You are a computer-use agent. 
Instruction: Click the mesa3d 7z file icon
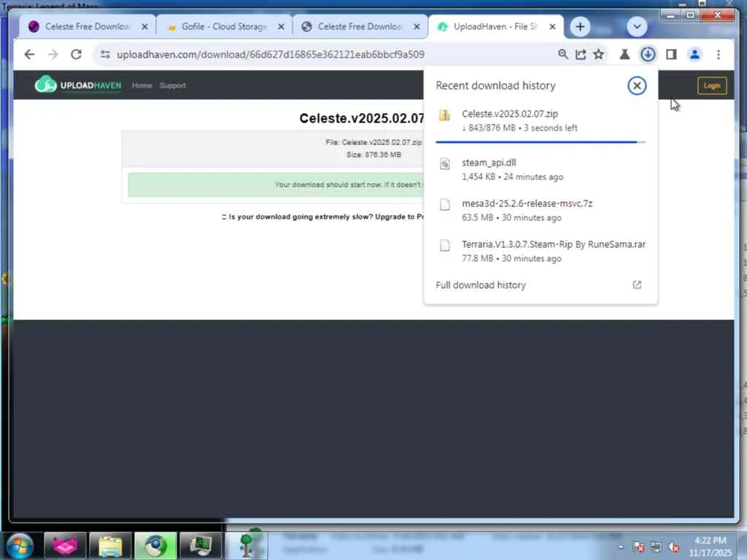coord(444,205)
